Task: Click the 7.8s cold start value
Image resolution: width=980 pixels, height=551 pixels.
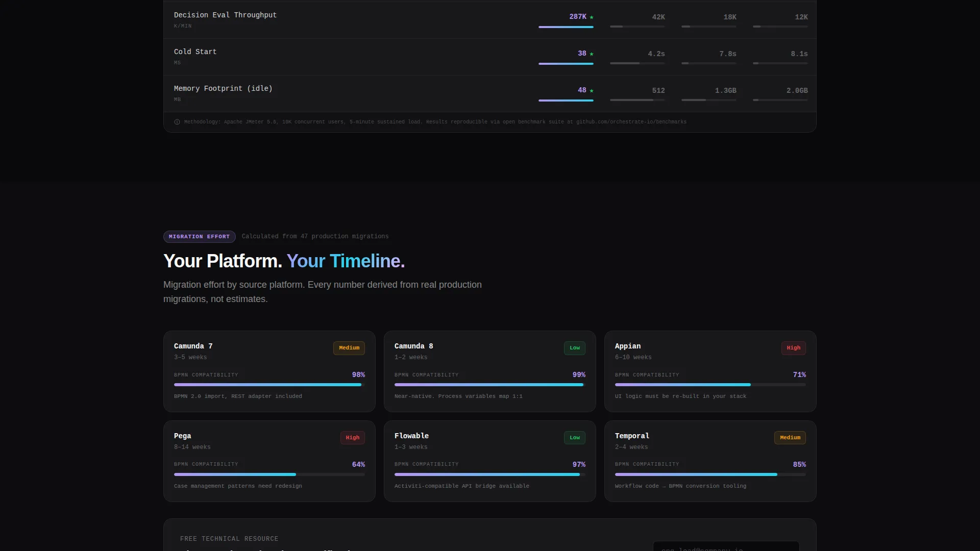Action: 728,54
